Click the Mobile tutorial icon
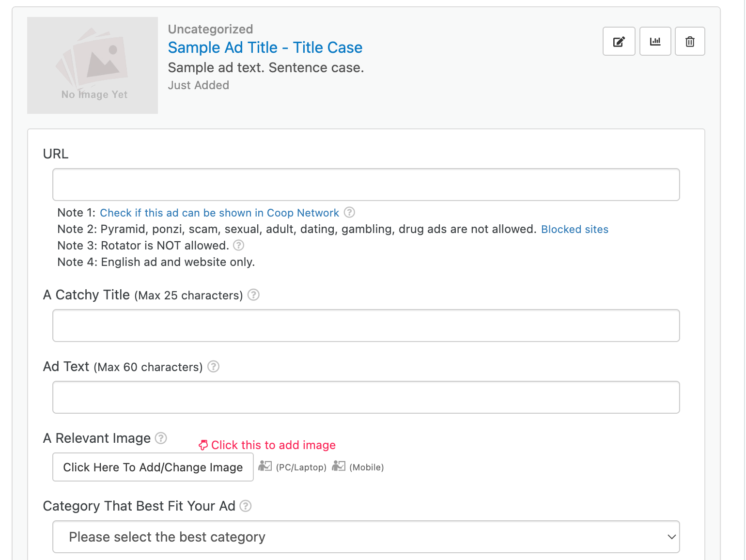The height and width of the screenshot is (560, 746). pyautogui.click(x=339, y=466)
